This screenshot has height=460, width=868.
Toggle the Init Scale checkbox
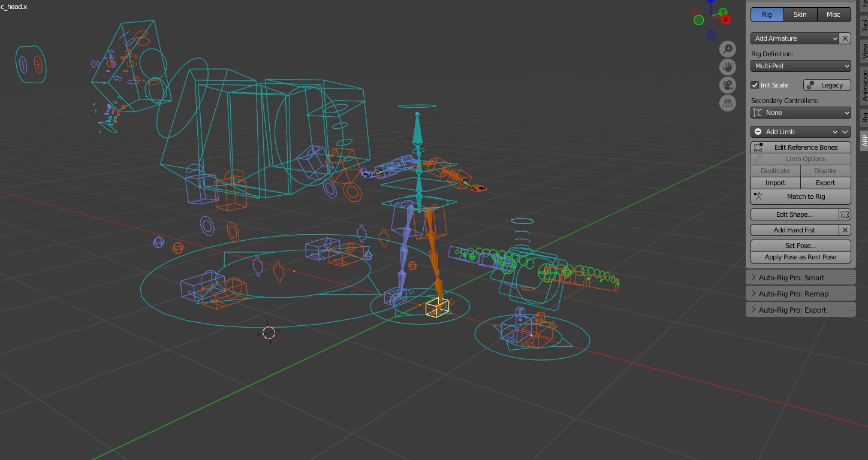coord(755,85)
